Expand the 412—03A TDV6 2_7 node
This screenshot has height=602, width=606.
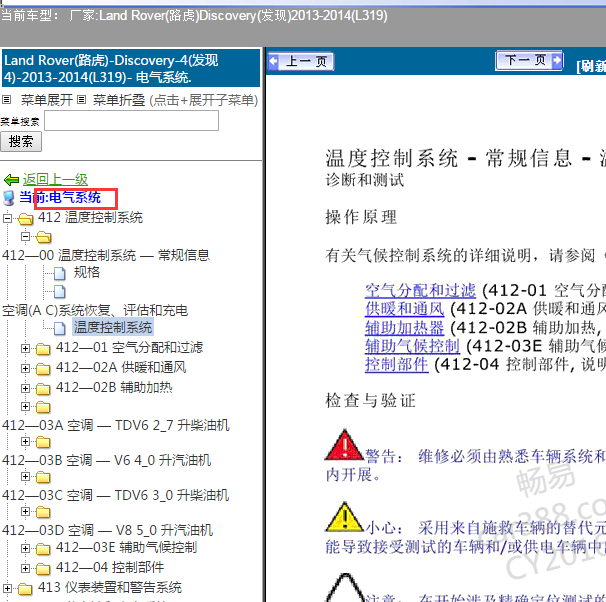coord(26,406)
